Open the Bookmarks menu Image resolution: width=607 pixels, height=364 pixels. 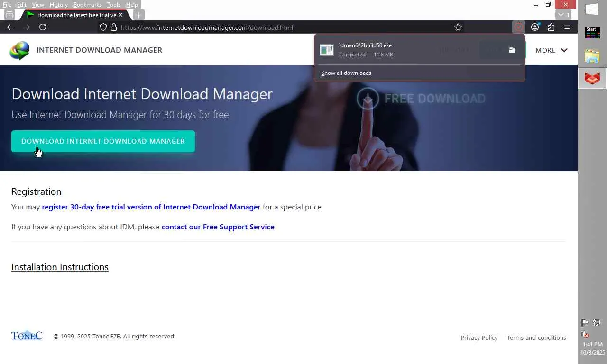87,5
